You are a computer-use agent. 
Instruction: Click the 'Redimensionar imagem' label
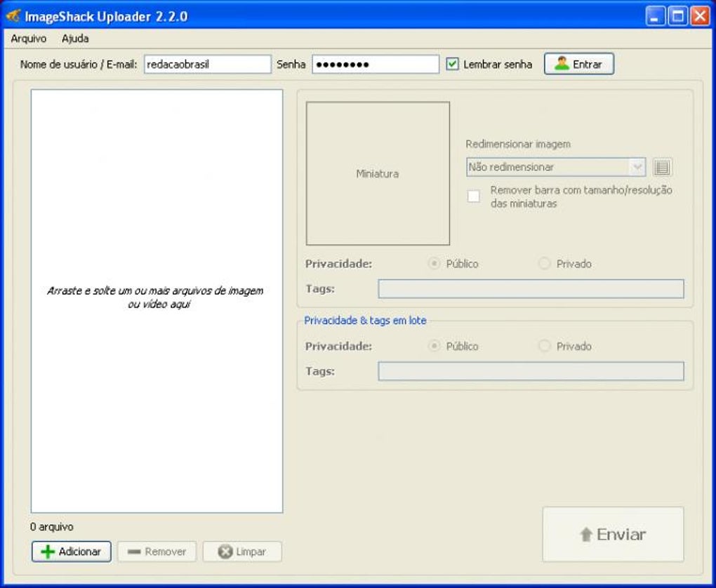click(x=518, y=145)
